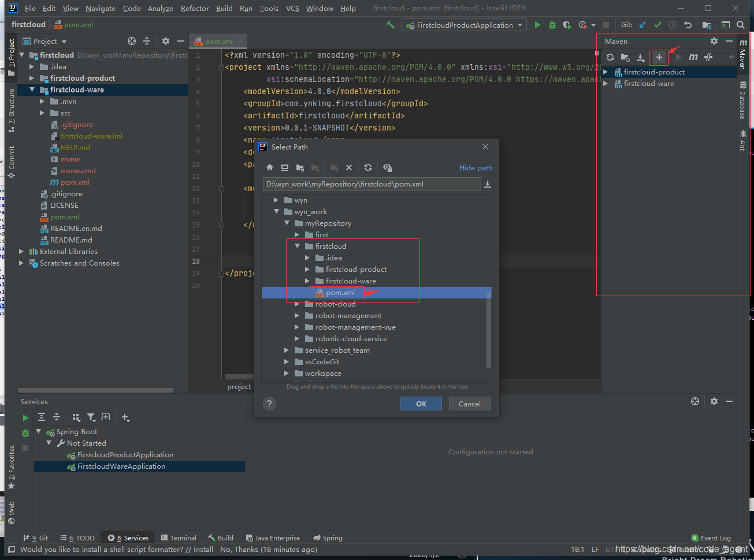Image resolution: width=754 pixels, height=560 pixels.
Task: Open the Database side tool window
Action: 743,100
